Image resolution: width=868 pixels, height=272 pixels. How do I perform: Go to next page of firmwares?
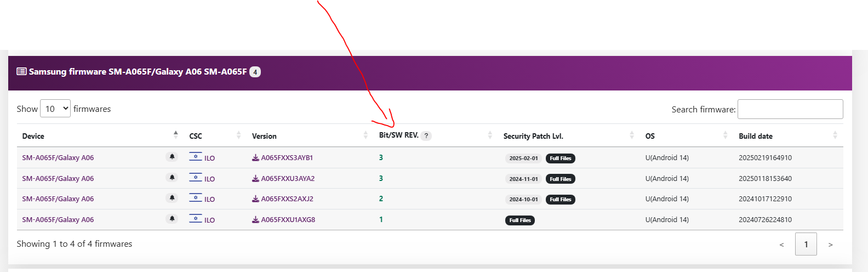[x=830, y=245]
